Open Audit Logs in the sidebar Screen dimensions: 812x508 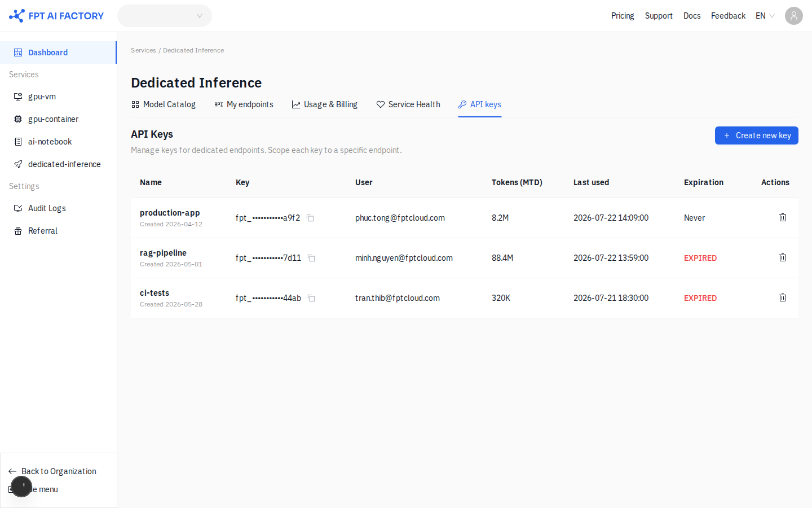(58, 208)
